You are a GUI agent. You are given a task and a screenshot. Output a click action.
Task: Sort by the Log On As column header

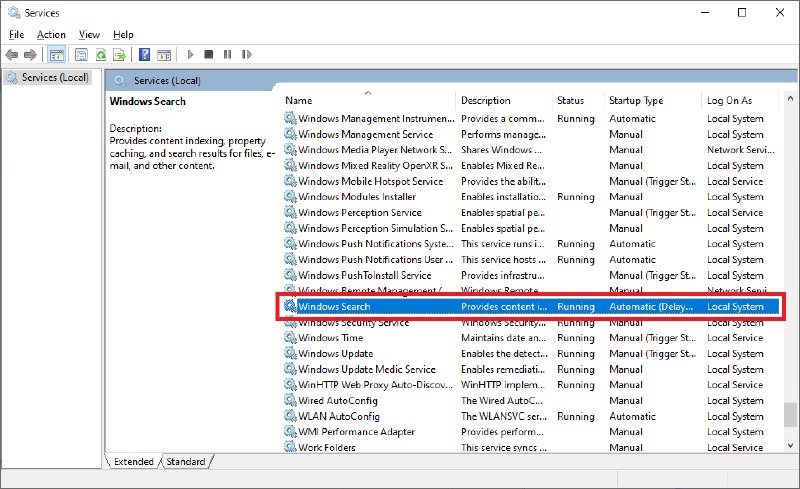pyautogui.click(x=740, y=101)
